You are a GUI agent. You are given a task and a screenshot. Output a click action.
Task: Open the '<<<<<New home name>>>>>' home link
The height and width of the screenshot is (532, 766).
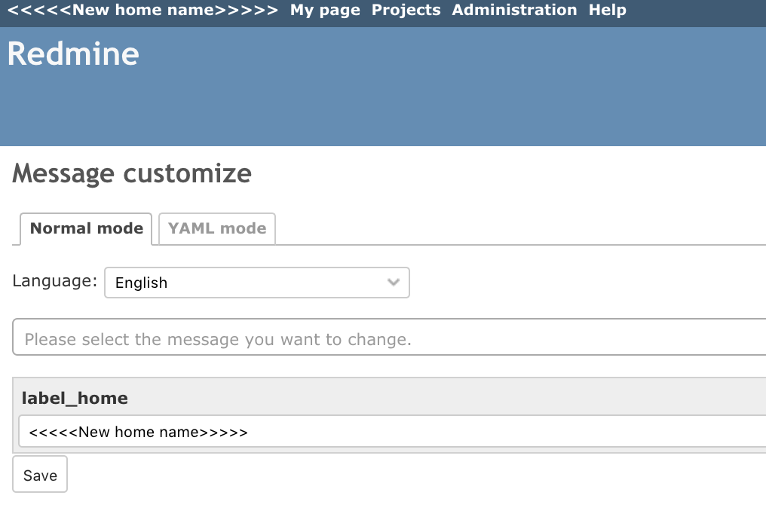(142, 10)
